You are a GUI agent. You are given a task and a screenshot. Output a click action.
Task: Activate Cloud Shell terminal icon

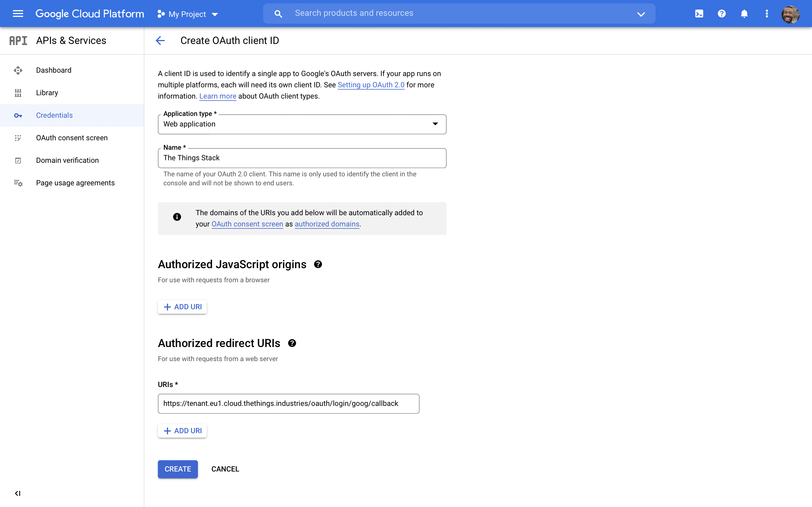pyautogui.click(x=699, y=14)
